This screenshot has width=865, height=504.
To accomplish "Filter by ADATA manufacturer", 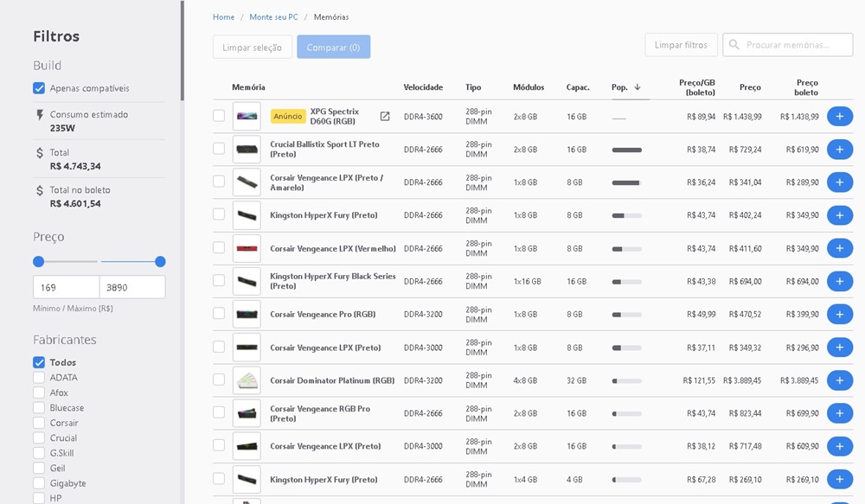I will (x=39, y=378).
